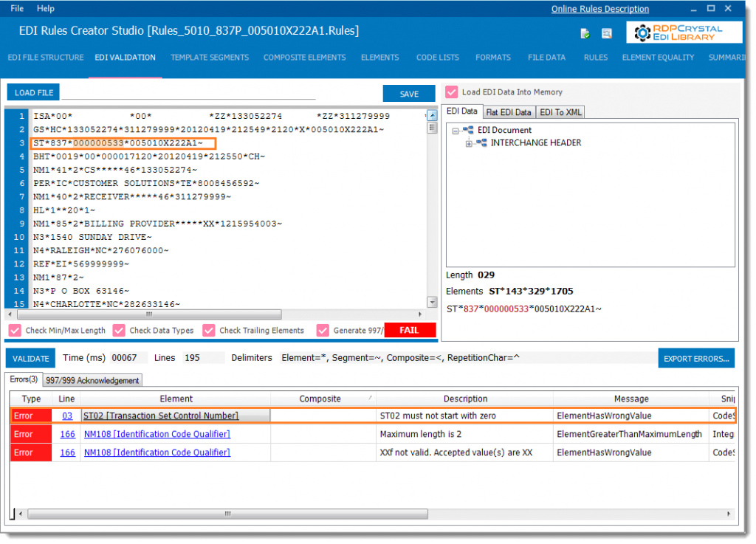Open the File menu
Viewport: 756px width, 544px height.
16,8
